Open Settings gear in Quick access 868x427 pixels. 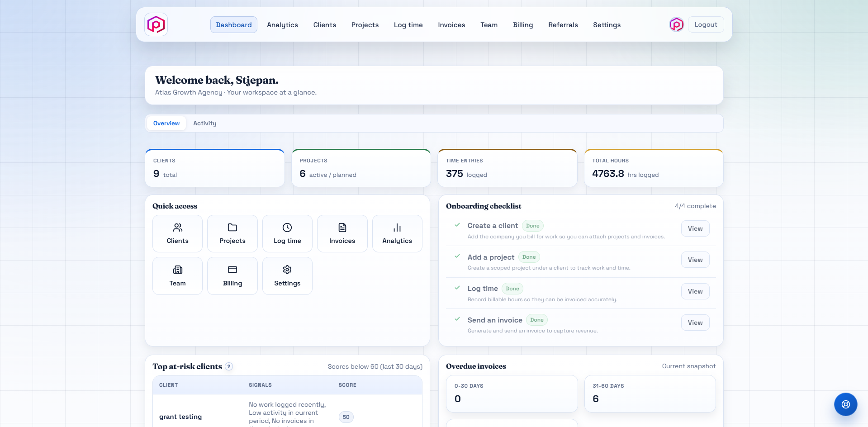coord(287,270)
